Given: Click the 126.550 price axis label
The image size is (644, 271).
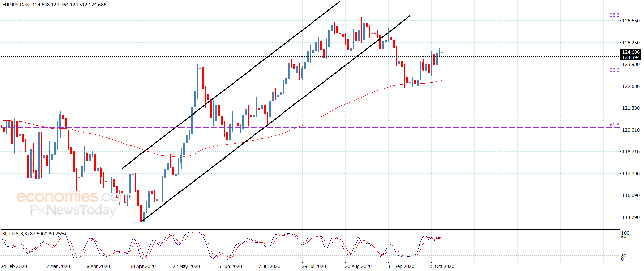Looking at the screenshot, I should coord(631,21).
